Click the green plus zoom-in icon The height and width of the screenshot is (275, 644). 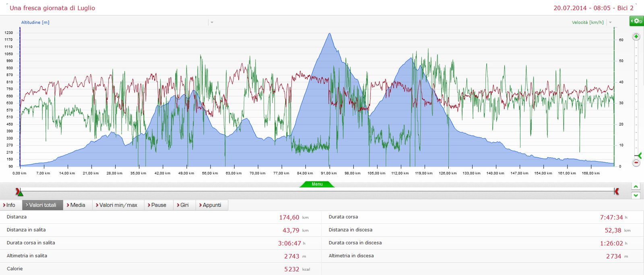[636, 37]
